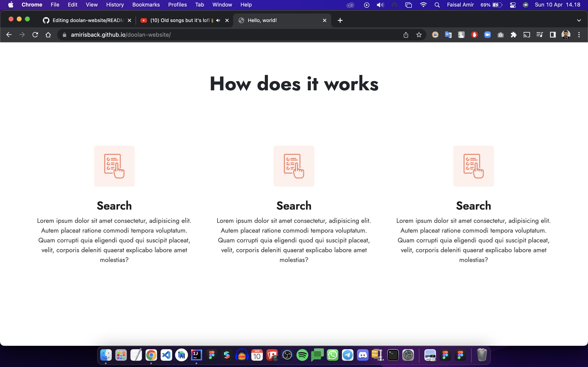The height and width of the screenshot is (367, 588).
Task: Bookmark this page with star icon
Action: coord(419,35)
